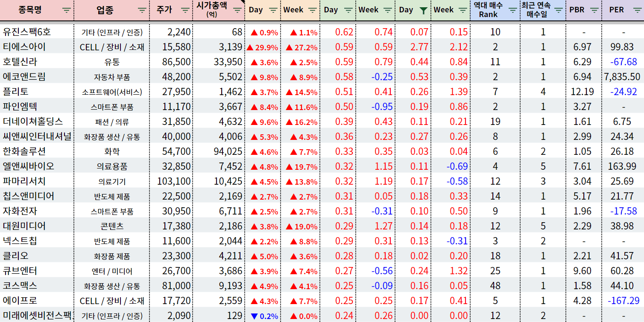This screenshot has width=644, height=322.
Task: Select the 자화전자 stock name cell
Action: [x=37, y=211]
